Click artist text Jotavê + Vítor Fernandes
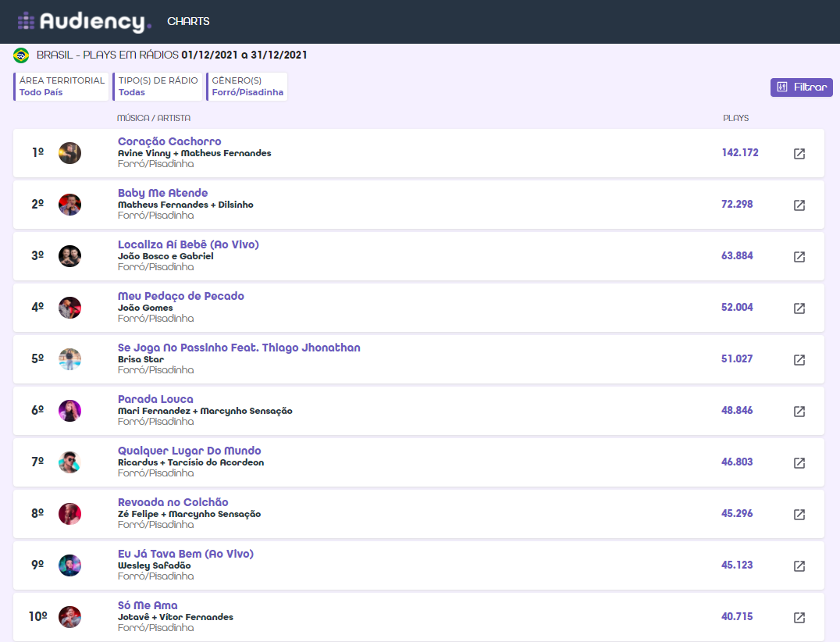The height and width of the screenshot is (642, 840). 176,617
